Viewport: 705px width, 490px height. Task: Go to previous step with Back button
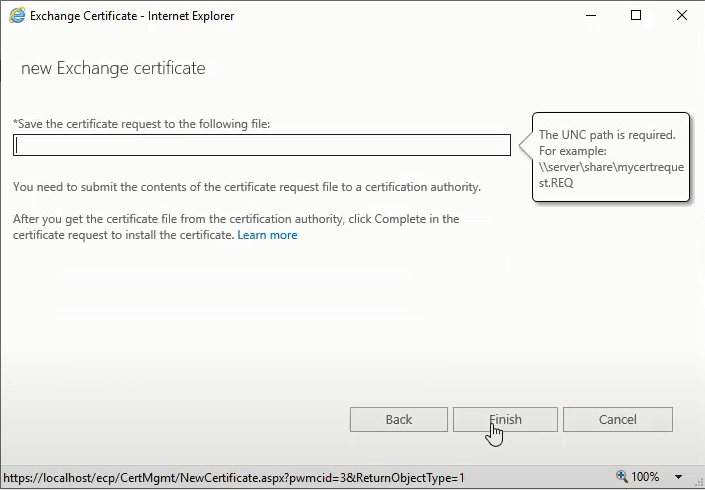[398, 419]
